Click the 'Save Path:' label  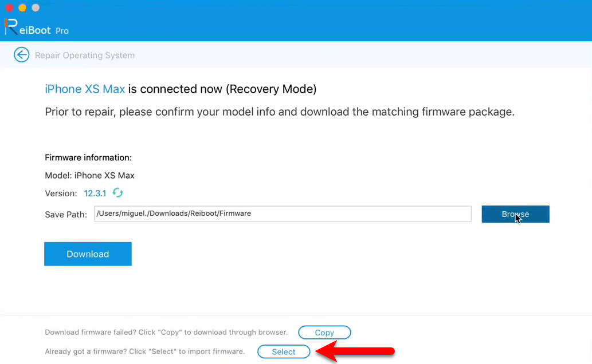[66, 215]
